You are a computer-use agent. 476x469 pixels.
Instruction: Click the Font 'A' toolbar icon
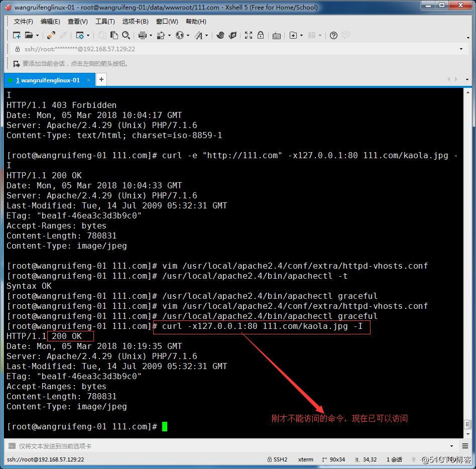point(198,36)
